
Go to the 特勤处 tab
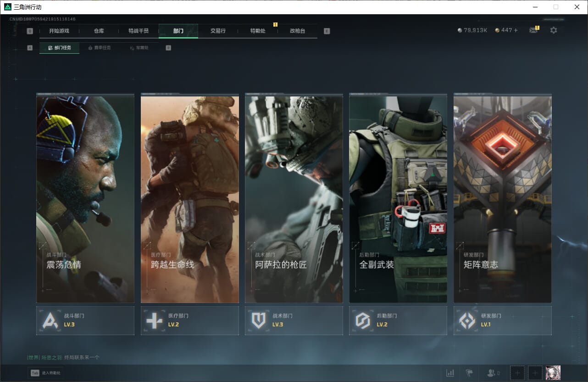[x=258, y=31]
